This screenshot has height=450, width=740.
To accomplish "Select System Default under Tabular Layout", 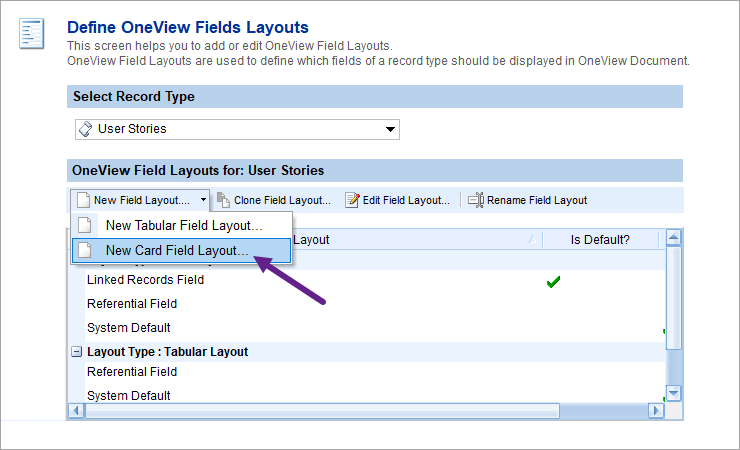I will point(375,395).
